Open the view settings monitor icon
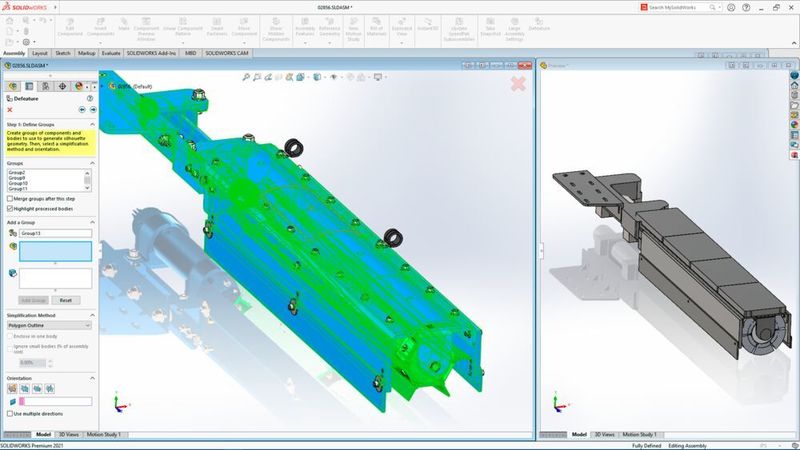Image resolution: width=800 pixels, height=450 pixels. click(x=378, y=77)
